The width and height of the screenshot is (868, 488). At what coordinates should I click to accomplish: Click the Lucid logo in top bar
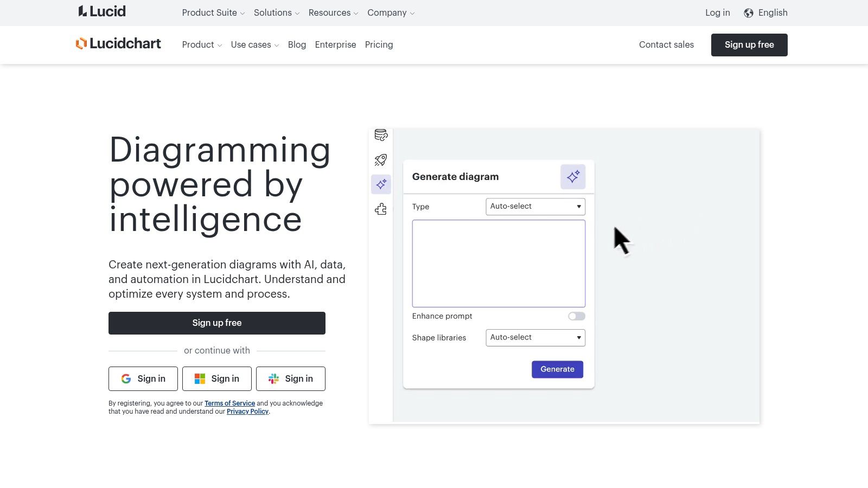coord(102,11)
